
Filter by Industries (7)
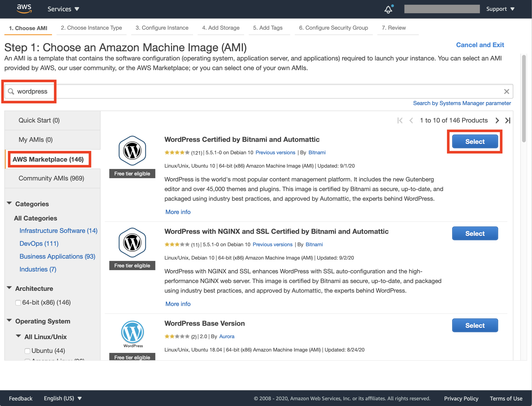(38, 269)
